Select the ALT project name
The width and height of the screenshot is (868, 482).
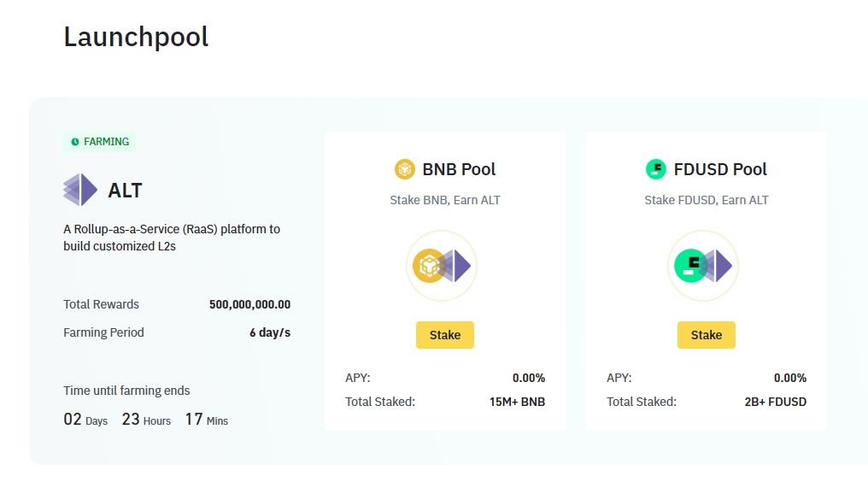point(125,191)
